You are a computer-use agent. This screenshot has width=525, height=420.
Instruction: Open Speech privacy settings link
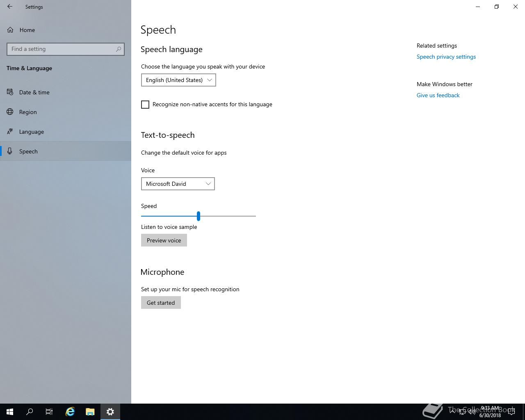point(446,57)
